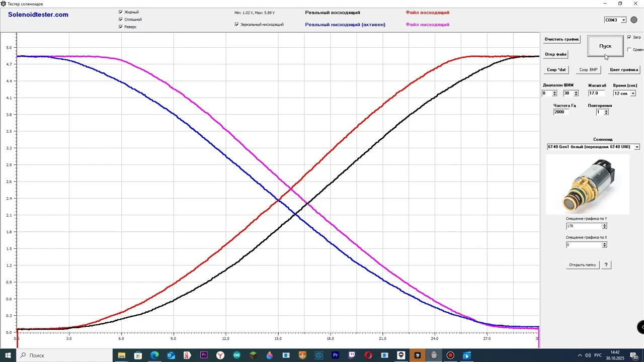Click the РУС language indicator
Screen dimensions: 644x362
tap(599, 355)
